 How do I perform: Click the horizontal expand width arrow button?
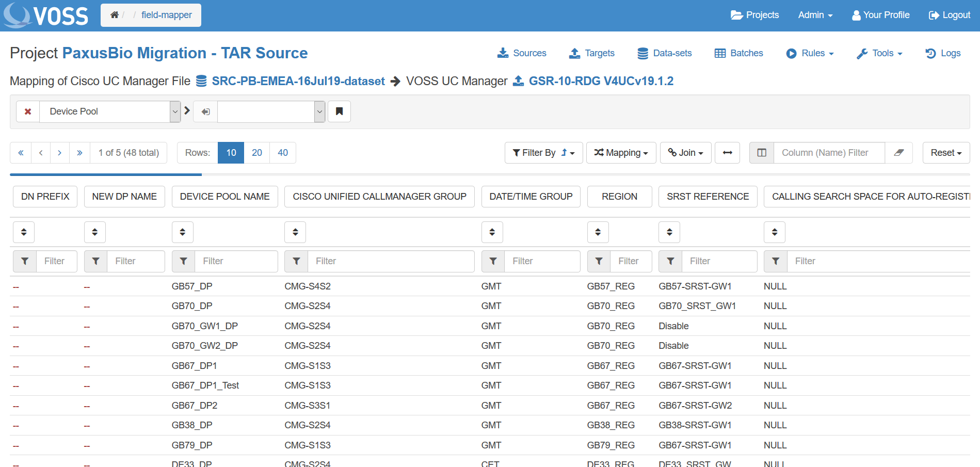(x=727, y=153)
